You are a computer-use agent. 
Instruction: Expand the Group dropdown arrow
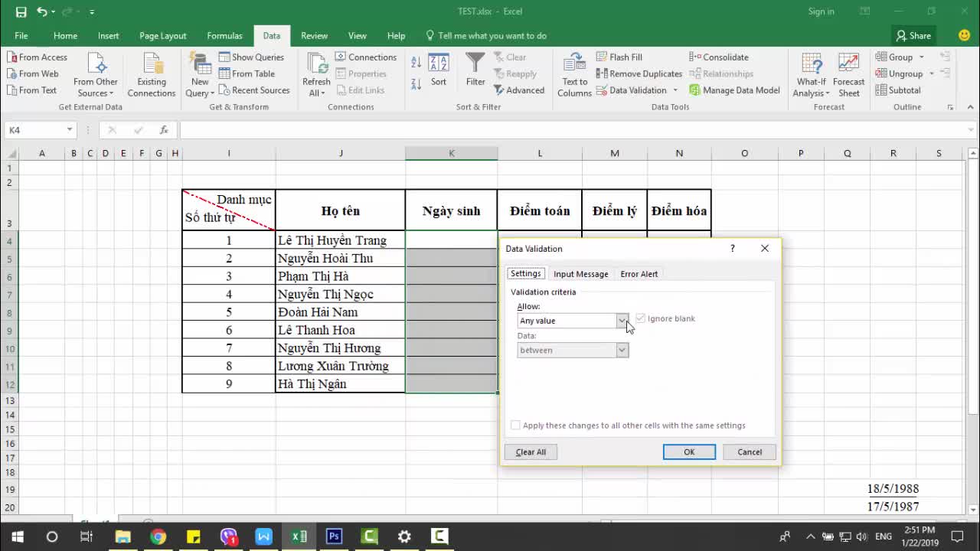coord(921,57)
